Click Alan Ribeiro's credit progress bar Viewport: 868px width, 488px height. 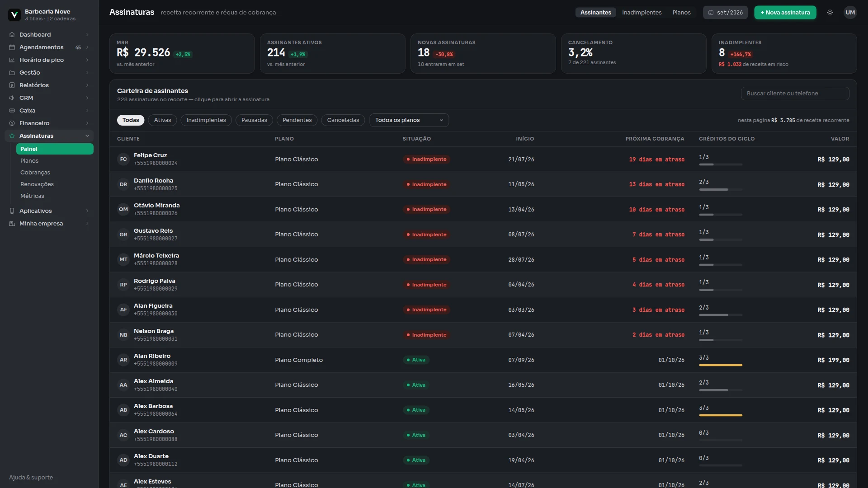pyautogui.click(x=721, y=365)
